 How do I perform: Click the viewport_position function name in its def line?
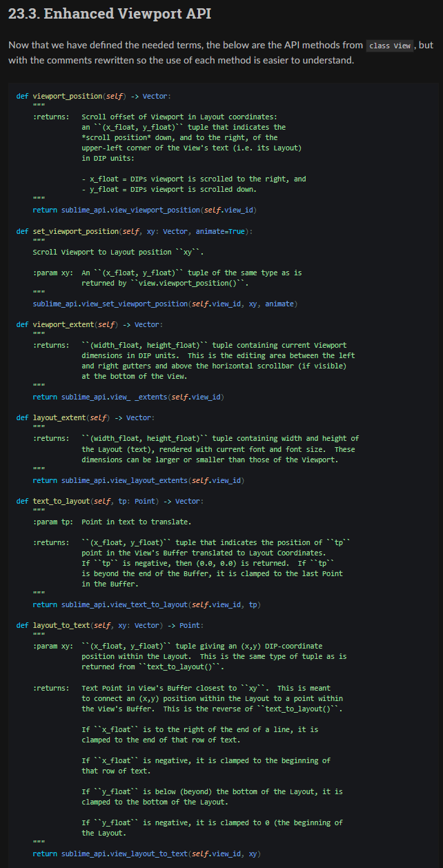66,95
